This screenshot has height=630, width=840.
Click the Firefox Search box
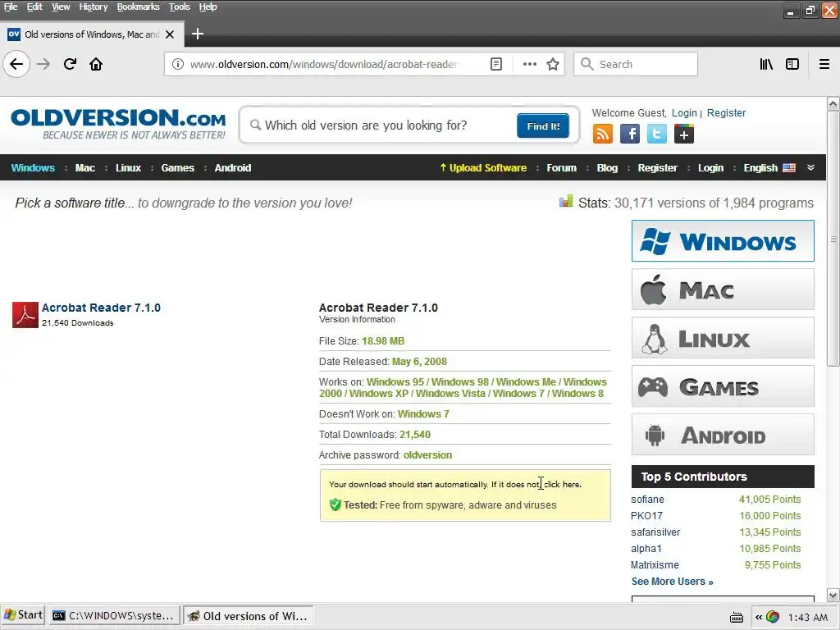(x=636, y=64)
